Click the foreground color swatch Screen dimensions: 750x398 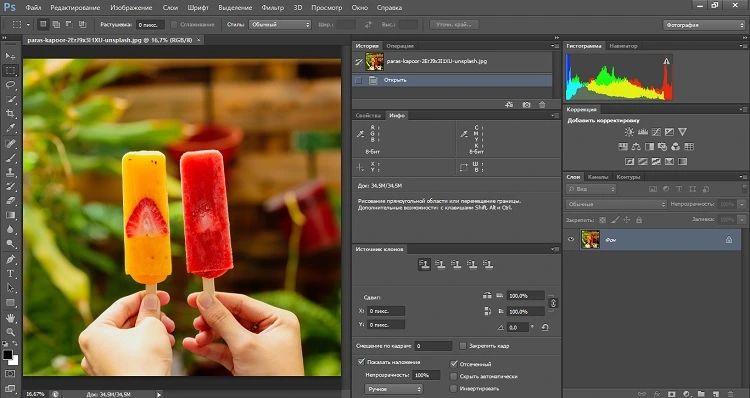(8, 355)
